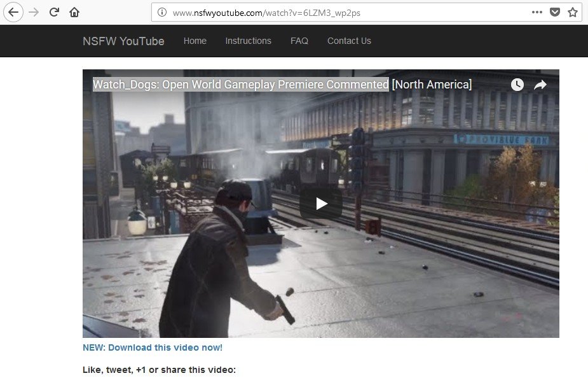The image size is (588, 385).
Task: Click the Watch Later clock icon
Action: click(517, 85)
